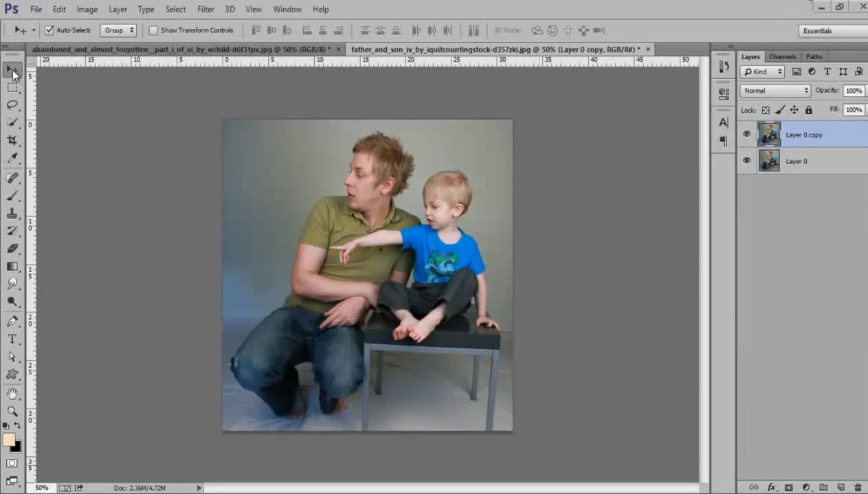Select the Path Selection tool
The image size is (868, 494).
pyautogui.click(x=12, y=357)
